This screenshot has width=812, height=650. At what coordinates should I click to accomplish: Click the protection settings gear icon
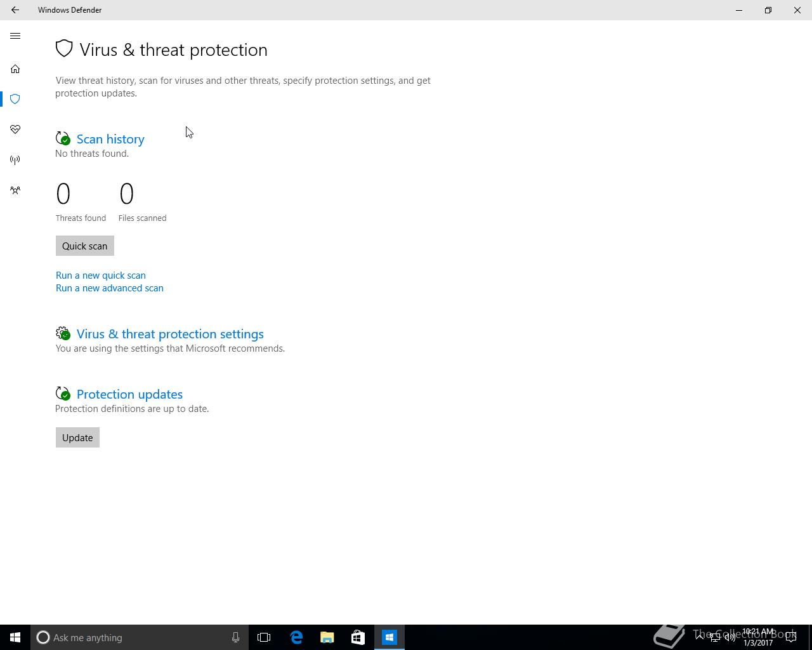[x=63, y=333]
